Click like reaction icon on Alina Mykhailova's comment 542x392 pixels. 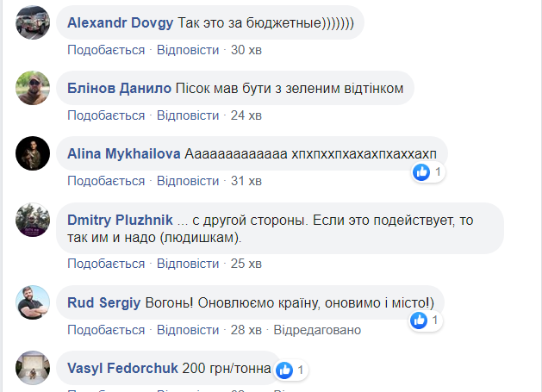click(422, 172)
